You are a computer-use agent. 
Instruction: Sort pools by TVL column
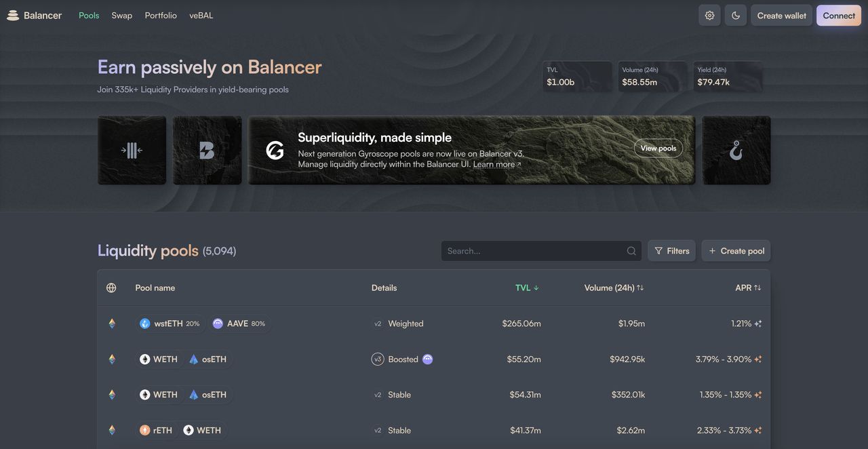tap(527, 288)
